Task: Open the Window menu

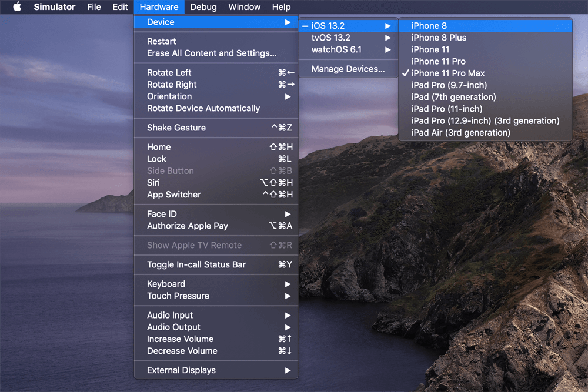Action: [244, 6]
